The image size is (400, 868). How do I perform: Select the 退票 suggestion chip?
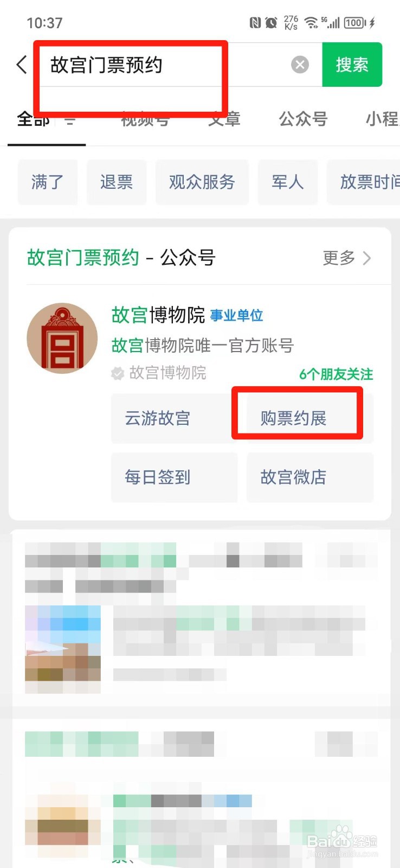coord(117,182)
